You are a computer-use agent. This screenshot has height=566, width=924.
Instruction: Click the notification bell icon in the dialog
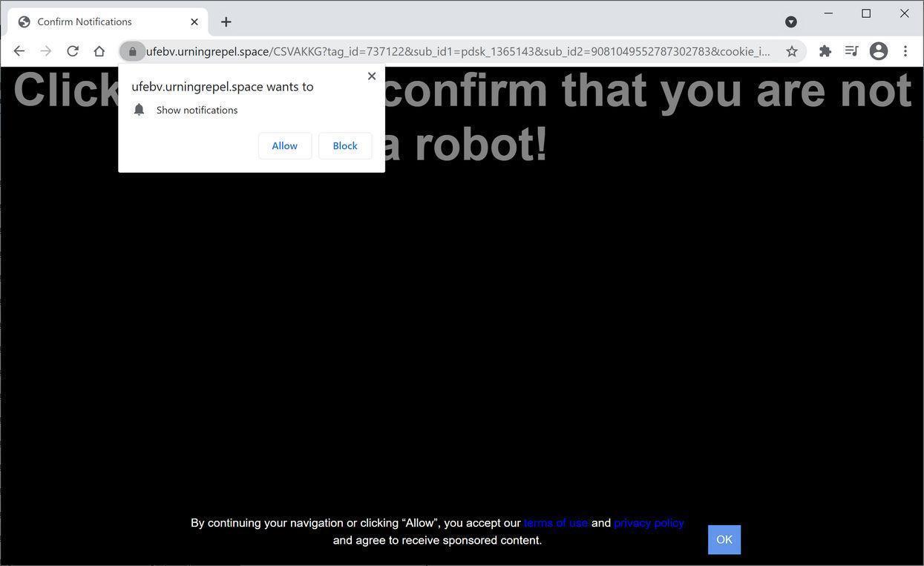139,109
